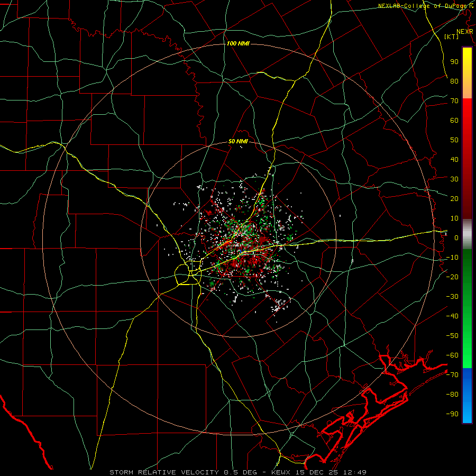The image size is (476, 476).
Task: Click the 50 NMI range ring label
Action: [238, 141]
